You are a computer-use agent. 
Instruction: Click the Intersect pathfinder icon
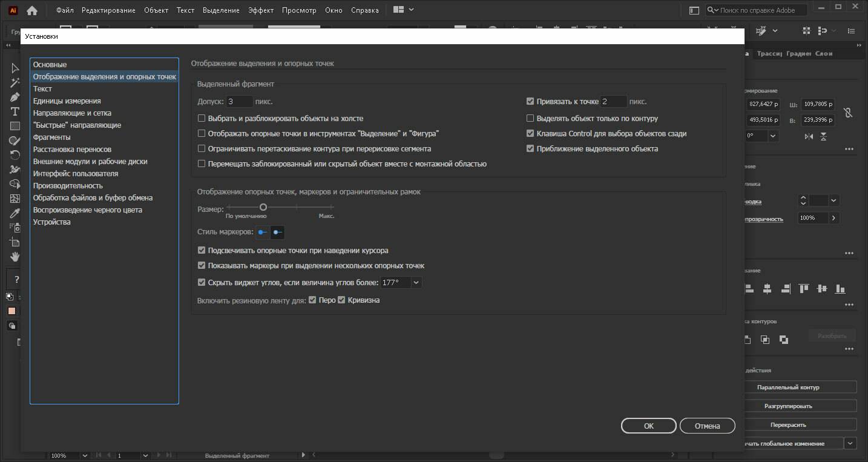click(x=766, y=340)
